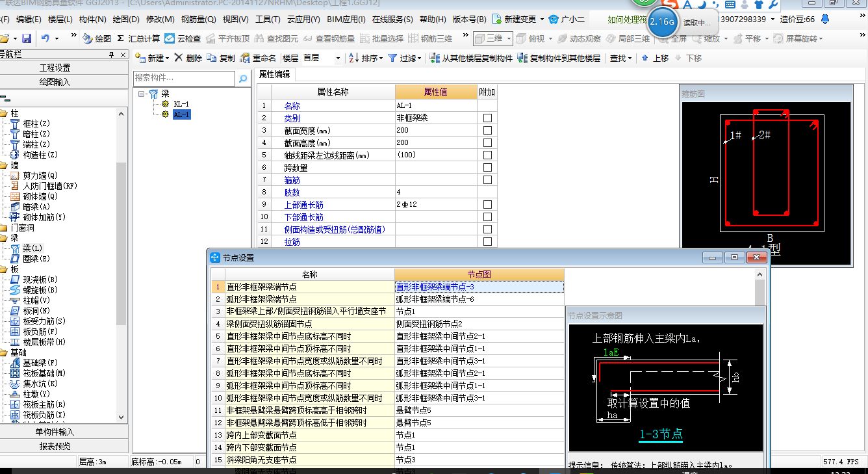Screen dimensions: 868x474
Task: Select 螺旋板(B) spiral slab item
Action: coord(40,290)
